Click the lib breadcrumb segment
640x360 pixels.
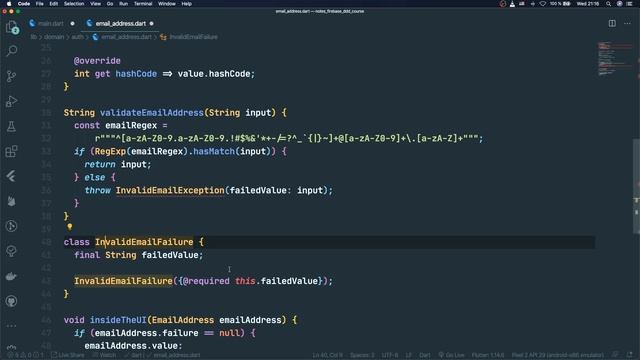33,37
